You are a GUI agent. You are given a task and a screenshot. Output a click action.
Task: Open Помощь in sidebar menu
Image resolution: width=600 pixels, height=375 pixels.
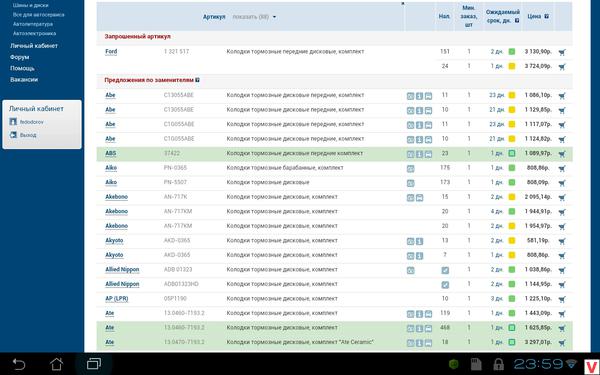[x=22, y=68]
